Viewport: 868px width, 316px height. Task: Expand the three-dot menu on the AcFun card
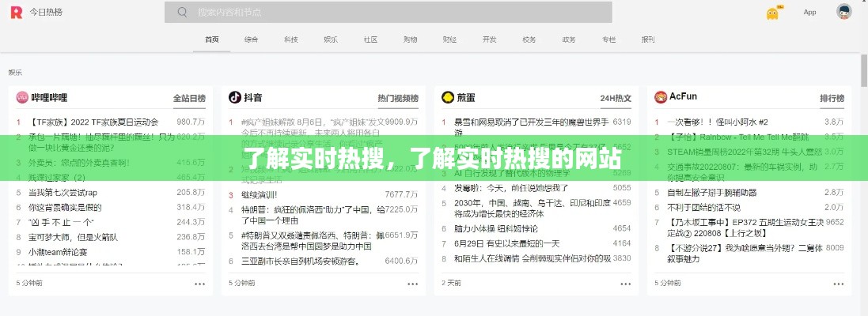(x=839, y=283)
